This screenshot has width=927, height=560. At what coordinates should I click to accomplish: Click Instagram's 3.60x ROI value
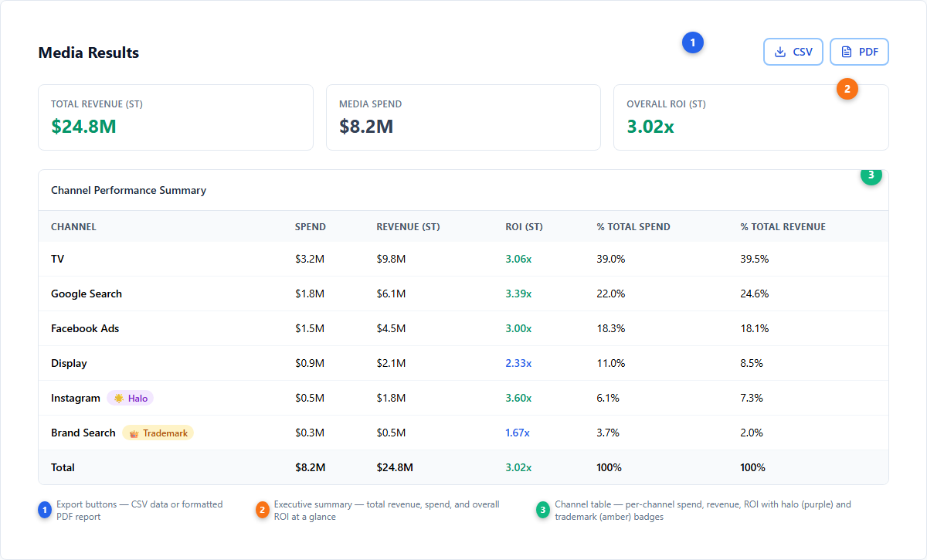point(518,399)
